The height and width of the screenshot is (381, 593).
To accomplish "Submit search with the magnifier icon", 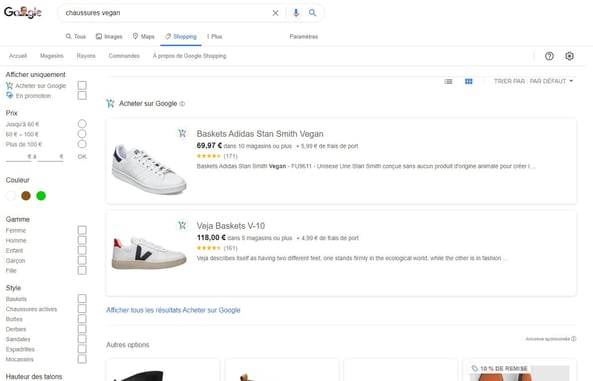I will click(312, 13).
